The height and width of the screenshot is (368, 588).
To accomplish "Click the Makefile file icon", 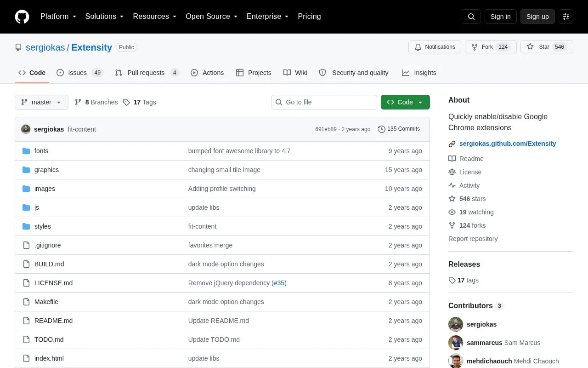I will tap(26, 302).
